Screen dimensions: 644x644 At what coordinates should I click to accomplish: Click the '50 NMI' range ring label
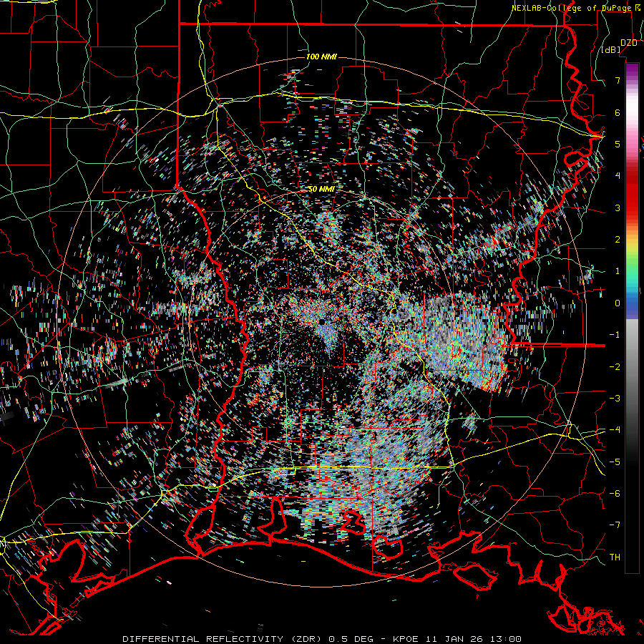tap(321, 190)
